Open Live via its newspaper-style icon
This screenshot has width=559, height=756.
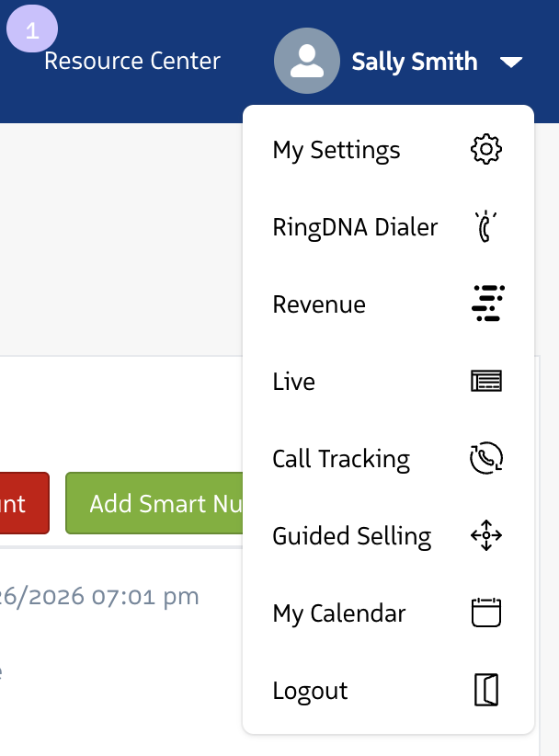[486, 381]
